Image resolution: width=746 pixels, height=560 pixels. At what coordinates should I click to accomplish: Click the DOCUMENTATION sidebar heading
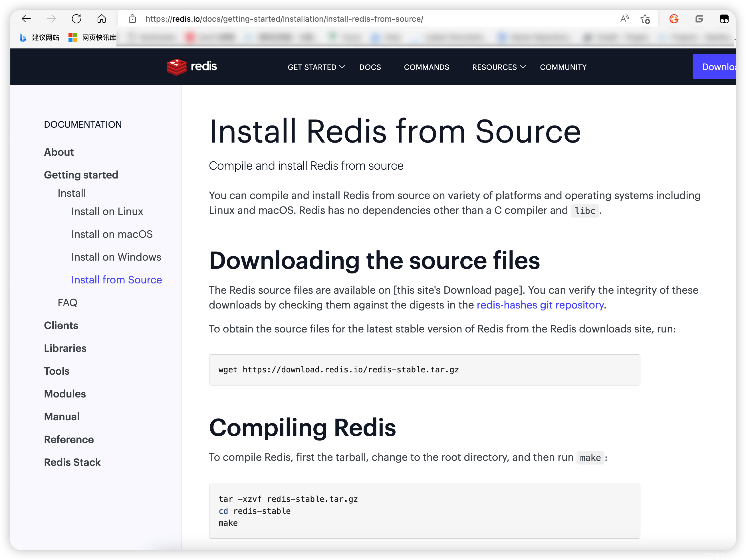pos(83,125)
